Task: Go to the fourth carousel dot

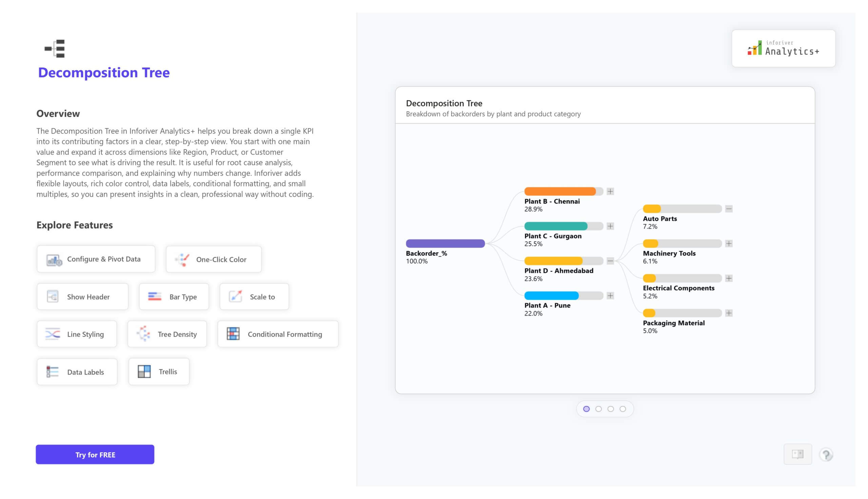Action: (623, 409)
